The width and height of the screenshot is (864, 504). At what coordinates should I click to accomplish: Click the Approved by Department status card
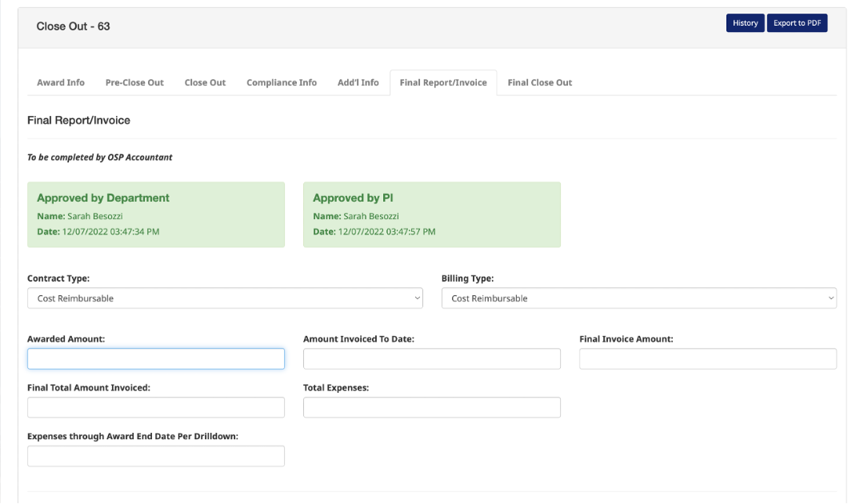tap(156, 214)
